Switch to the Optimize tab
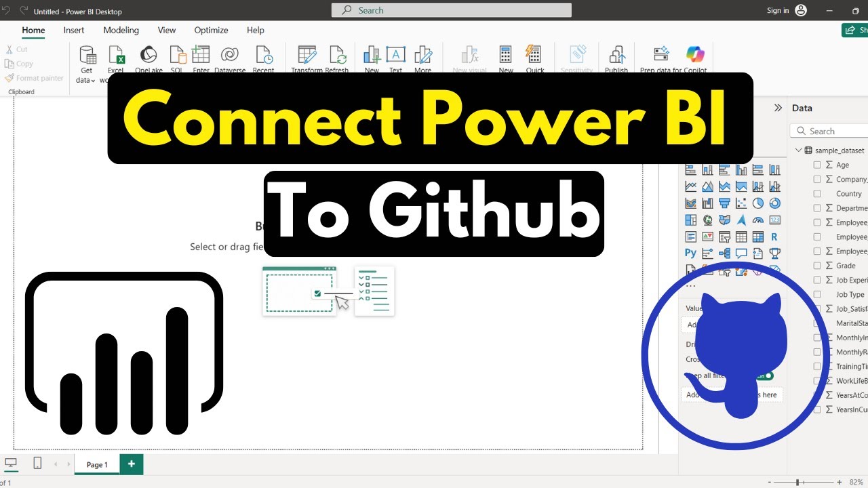Image resolution: width=868 pixels, height=488 pixels. click(x=211, y=30)
